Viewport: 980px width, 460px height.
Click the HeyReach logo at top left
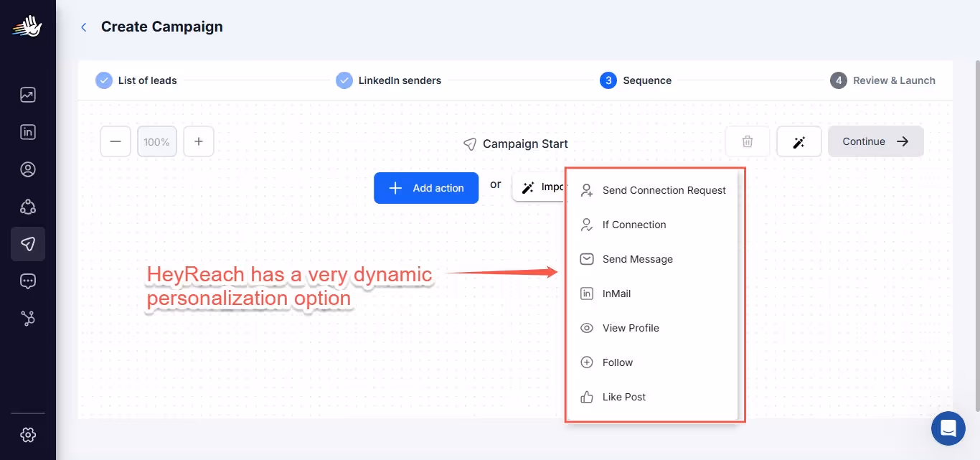click(x=27, y=26)
